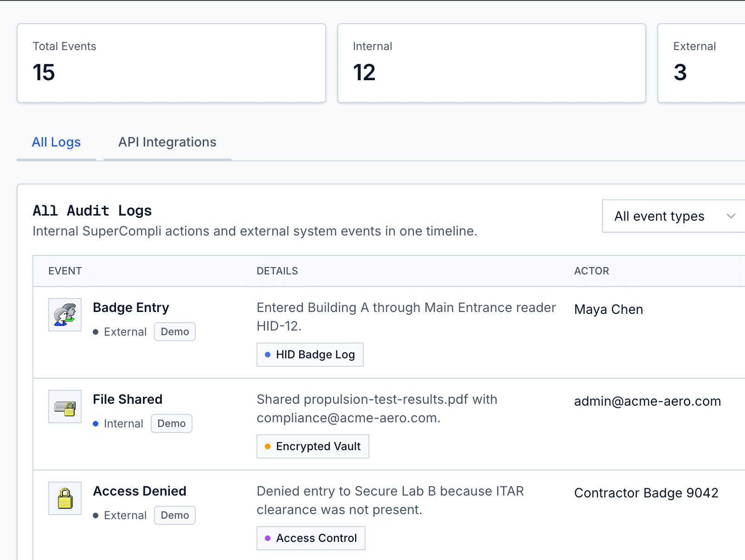Image resolution: width=745 pixels, height=560 pixels.
Task: Open the All event types dropdown
Action: coord(674,216)
